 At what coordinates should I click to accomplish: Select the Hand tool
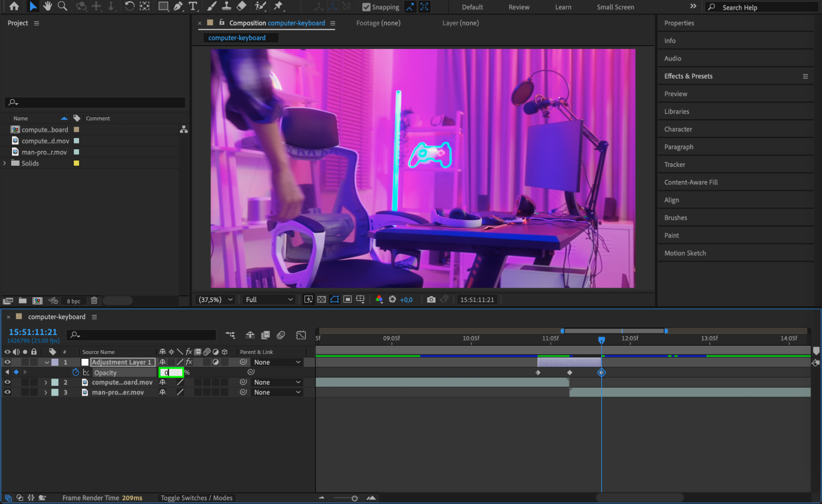point(48,6)
